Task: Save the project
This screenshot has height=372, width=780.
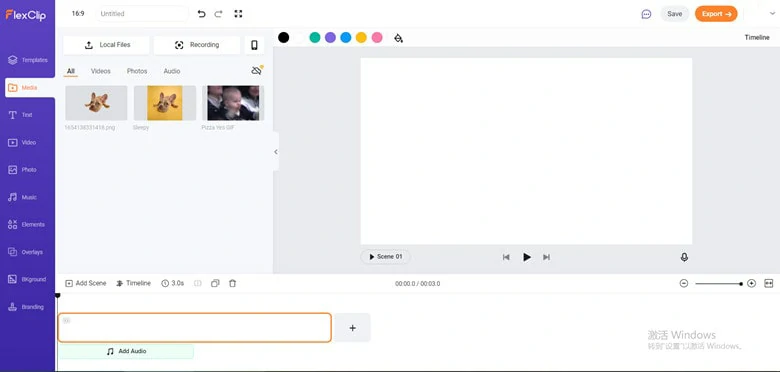Action: [x=675, y=14]
